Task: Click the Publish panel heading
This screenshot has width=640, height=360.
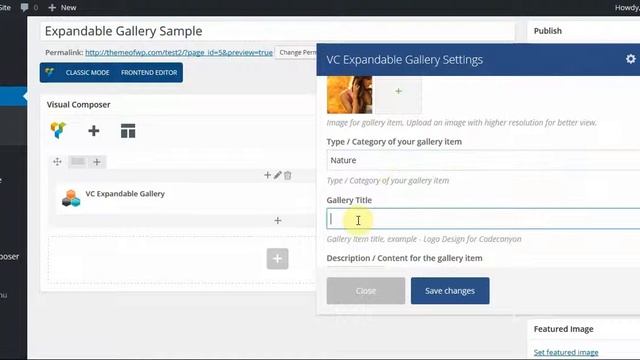Action: tap(548, 31)
